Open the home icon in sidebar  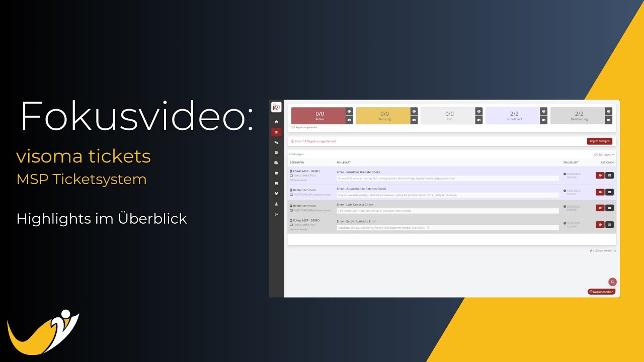point(276,122)
